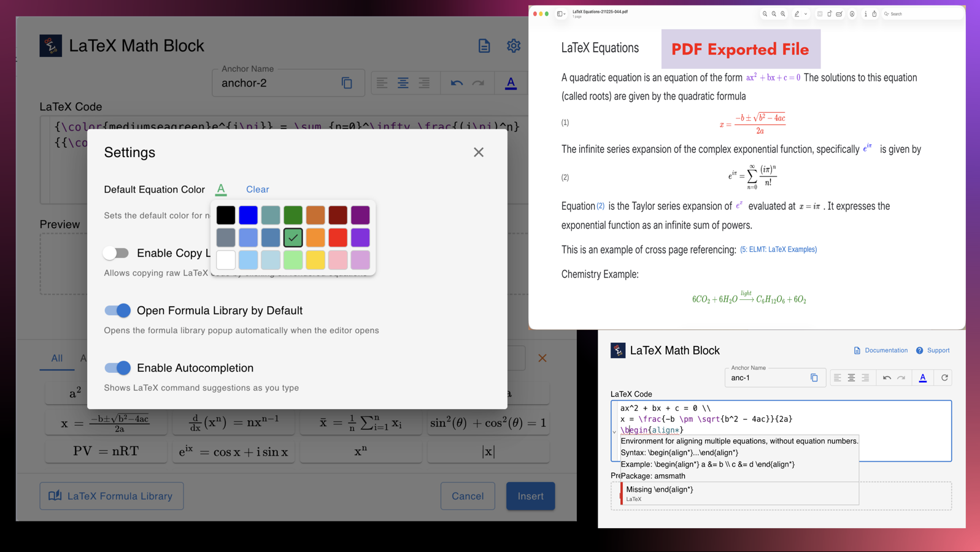Pick selected medium sea green swatch
Image resolution: width=980 pixels, height=552 pixels.
(x=293, y=237)
